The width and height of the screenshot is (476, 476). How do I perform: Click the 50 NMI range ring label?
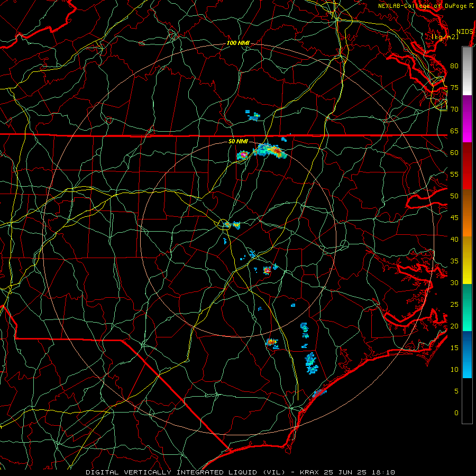238,141
